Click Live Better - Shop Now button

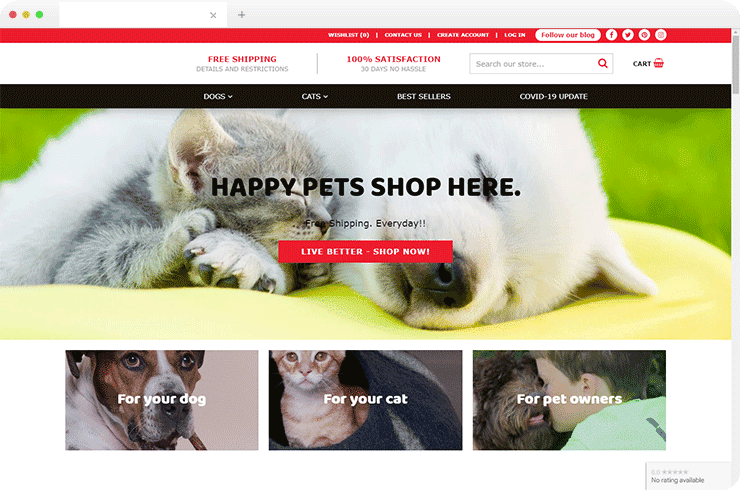click(365, 252)
